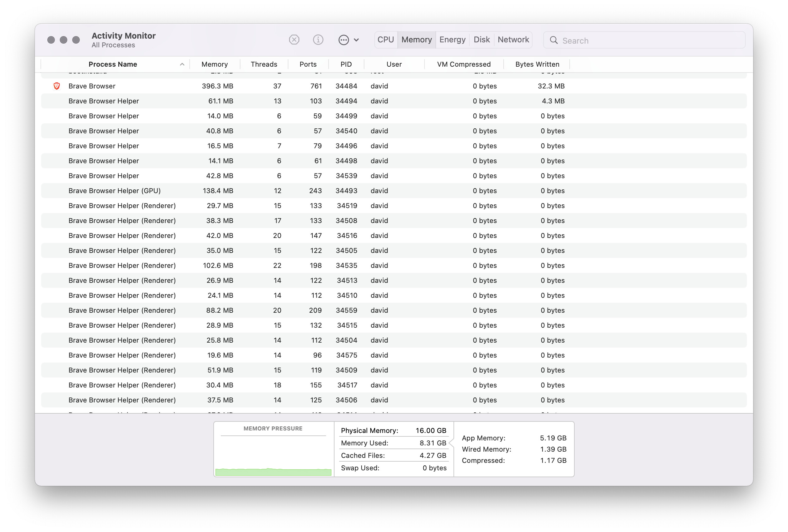This screenshot has width=788, height=532.
Task: Select the Brave Browser process row
Action: pyautogui.click(x=394, y=86)
